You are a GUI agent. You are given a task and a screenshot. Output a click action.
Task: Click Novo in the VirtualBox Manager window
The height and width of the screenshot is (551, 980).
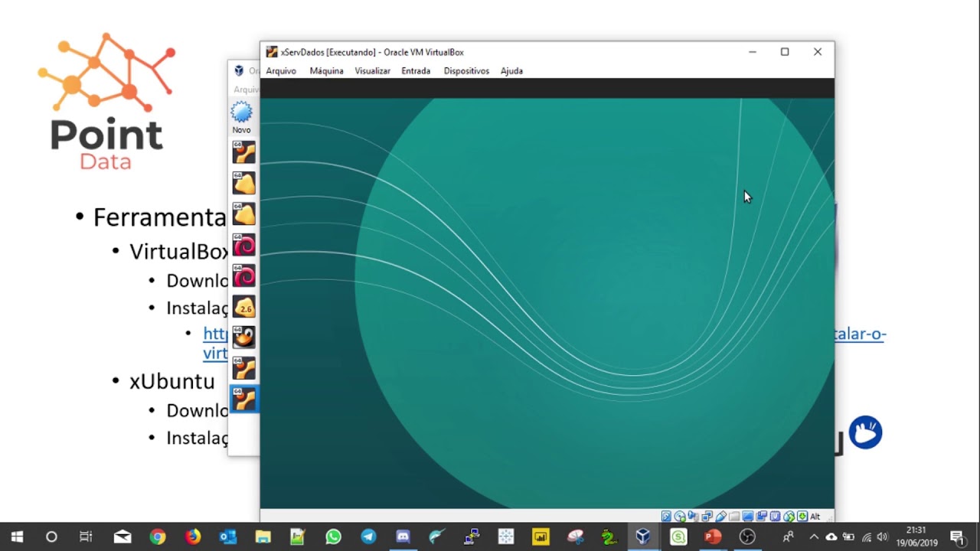[242, 118]
